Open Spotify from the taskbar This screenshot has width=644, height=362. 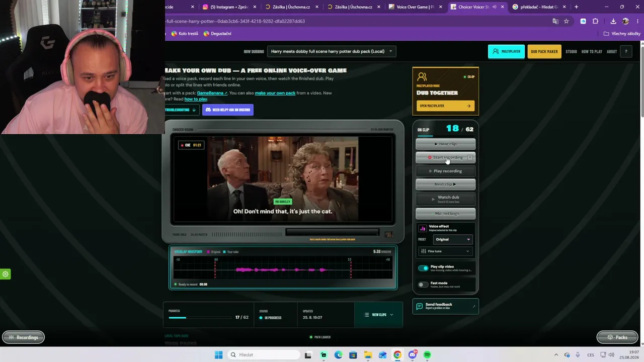click(427, 355)
